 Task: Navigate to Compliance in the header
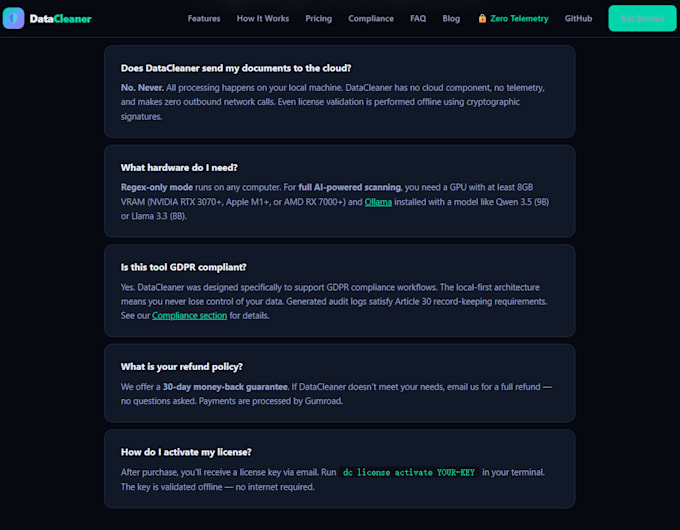[x=371, y=19]
